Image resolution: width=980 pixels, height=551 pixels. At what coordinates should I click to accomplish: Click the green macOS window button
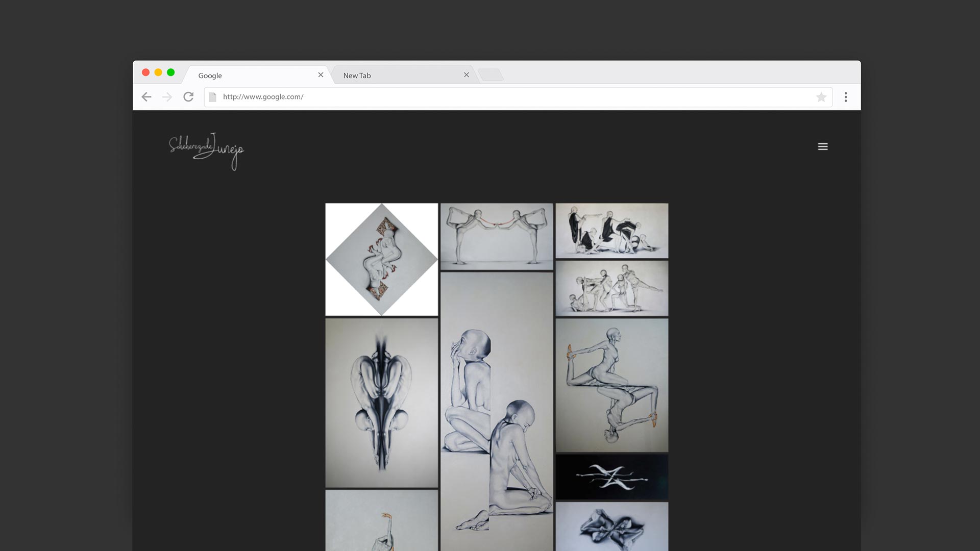[x=171, y=72]
